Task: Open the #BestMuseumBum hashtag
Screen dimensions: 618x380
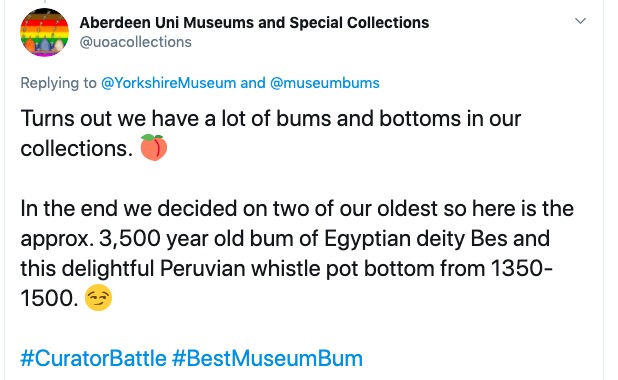Action: click(x=267, y=359)
